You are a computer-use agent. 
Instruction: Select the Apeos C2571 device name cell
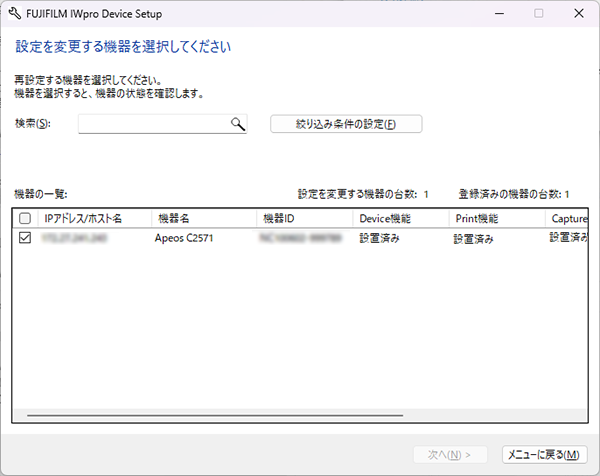coord(184,238)
